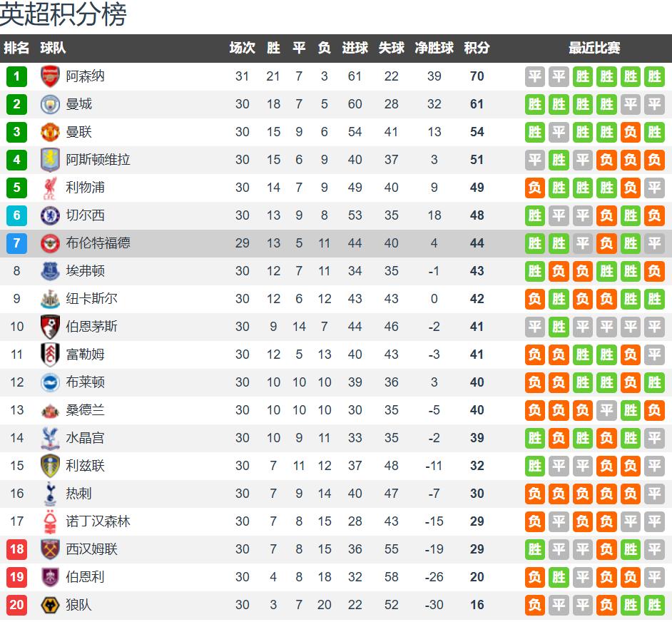Click the Aston Villa crest icon

50,160
